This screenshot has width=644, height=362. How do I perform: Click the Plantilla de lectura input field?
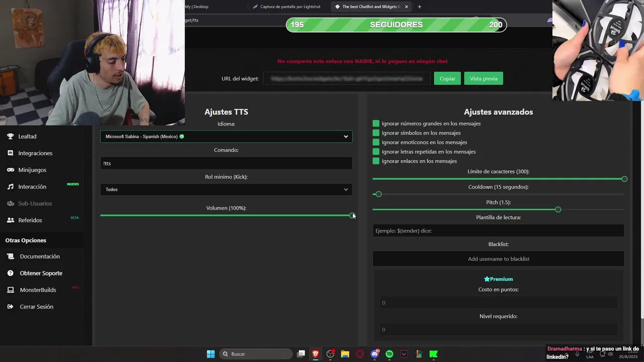click(x=498, y=231)
